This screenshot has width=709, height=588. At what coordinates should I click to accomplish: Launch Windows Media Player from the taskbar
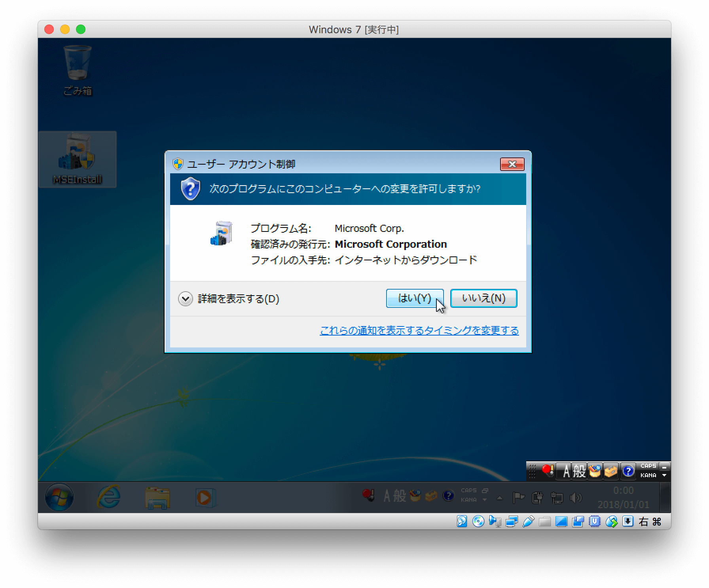click(205, 497)
